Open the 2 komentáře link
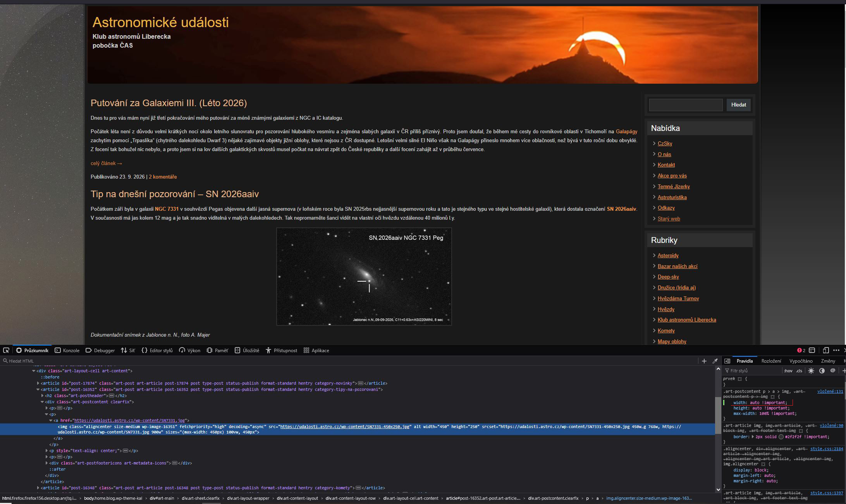846x504 pixels. point(163,177)
